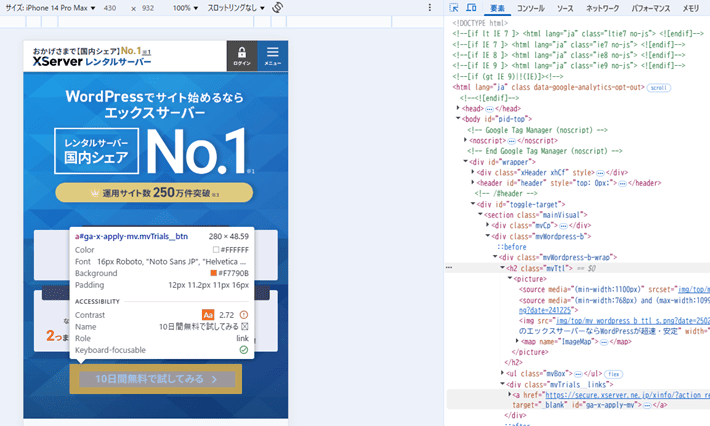
Task: Click the rotate device orientation icon
Action: click(278, 8)
